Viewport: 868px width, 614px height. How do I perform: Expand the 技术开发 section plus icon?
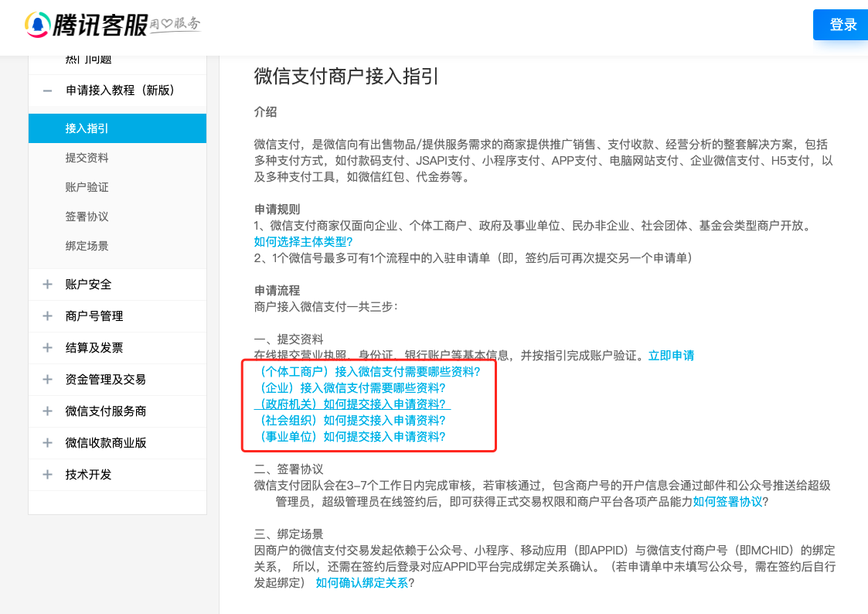click(x=48, y=475)
